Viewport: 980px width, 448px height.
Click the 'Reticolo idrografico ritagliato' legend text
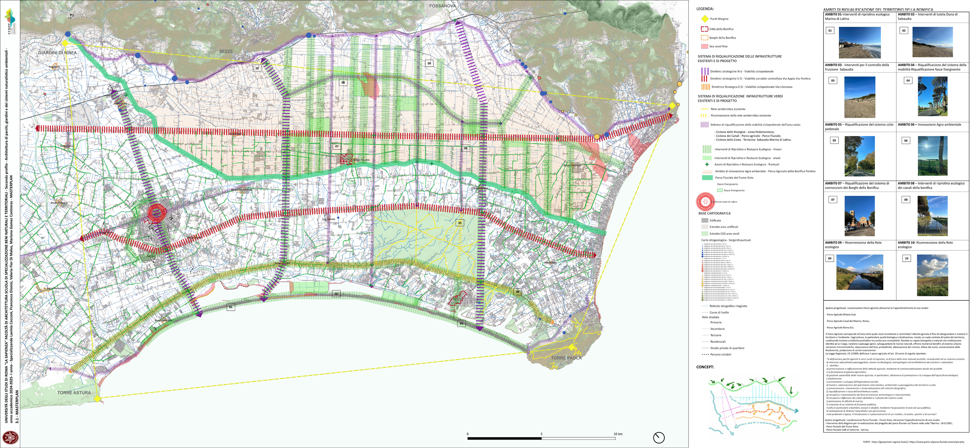pyautogui.click(x=728, y=306)
